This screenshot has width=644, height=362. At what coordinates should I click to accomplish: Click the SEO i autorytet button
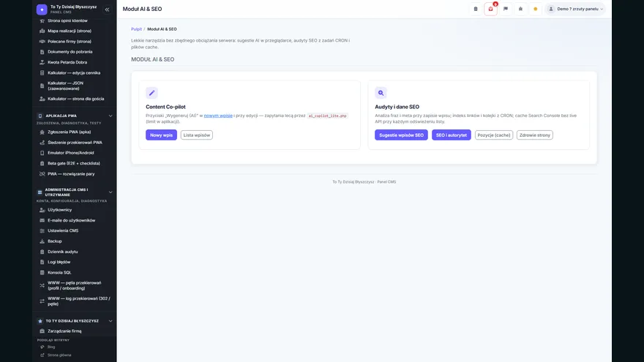coord(452,135)
